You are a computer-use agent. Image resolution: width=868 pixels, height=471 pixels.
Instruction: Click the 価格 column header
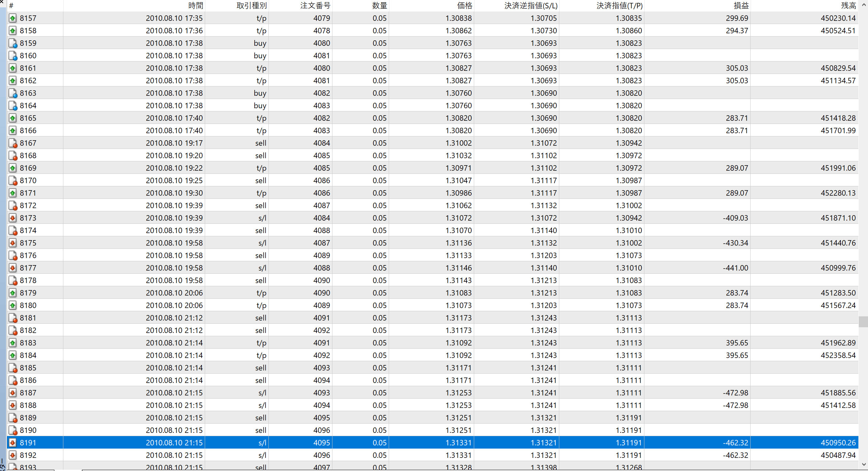(431, 5)
